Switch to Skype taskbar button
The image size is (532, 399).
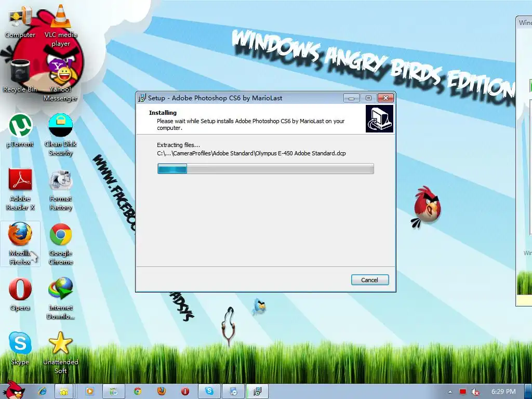coord(209,391)
